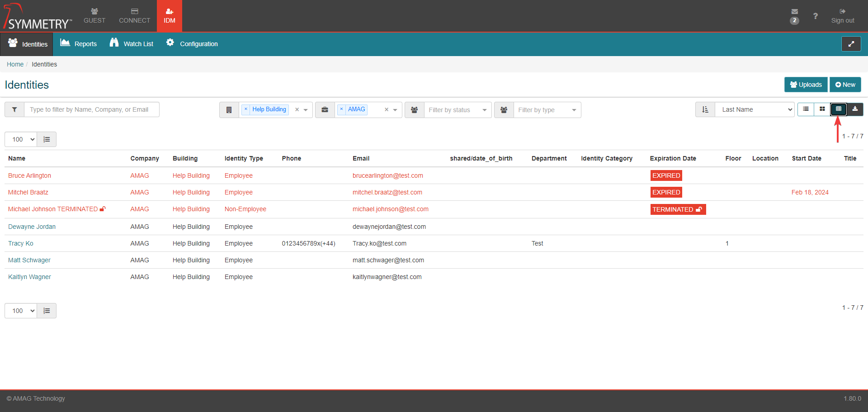Switch to table view
Viewport: 868px width, 412px height.
pos(839,109)
